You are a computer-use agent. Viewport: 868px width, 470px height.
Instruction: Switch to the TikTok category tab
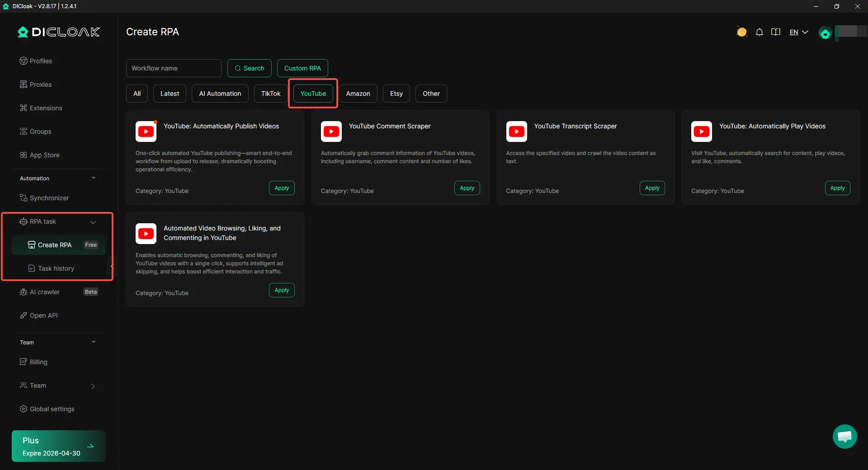point(270,94)
